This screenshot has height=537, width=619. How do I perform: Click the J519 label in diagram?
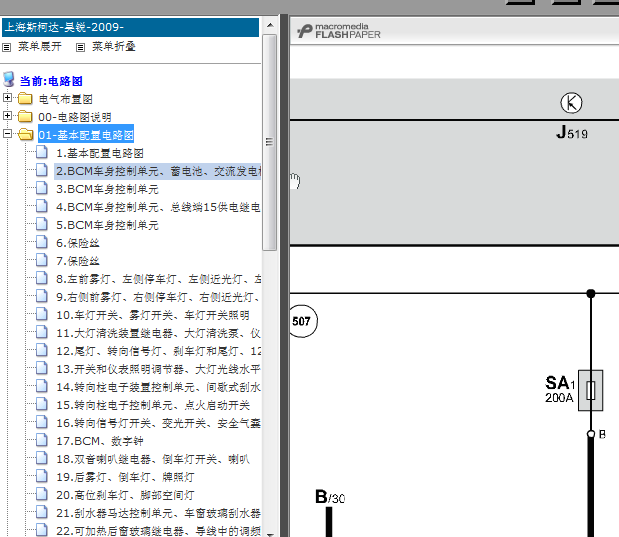[572, 132]
